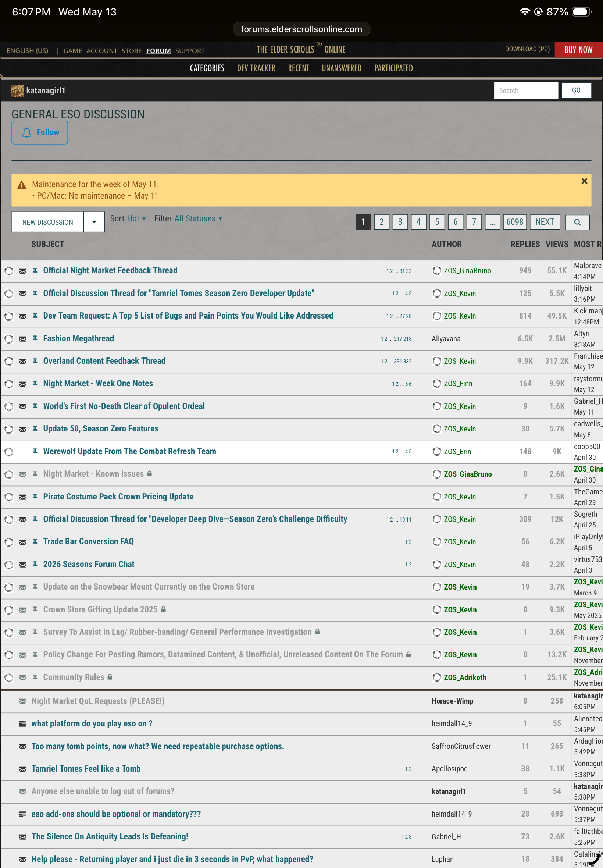Click the warning triangle icon in maintenance banner

22,185
